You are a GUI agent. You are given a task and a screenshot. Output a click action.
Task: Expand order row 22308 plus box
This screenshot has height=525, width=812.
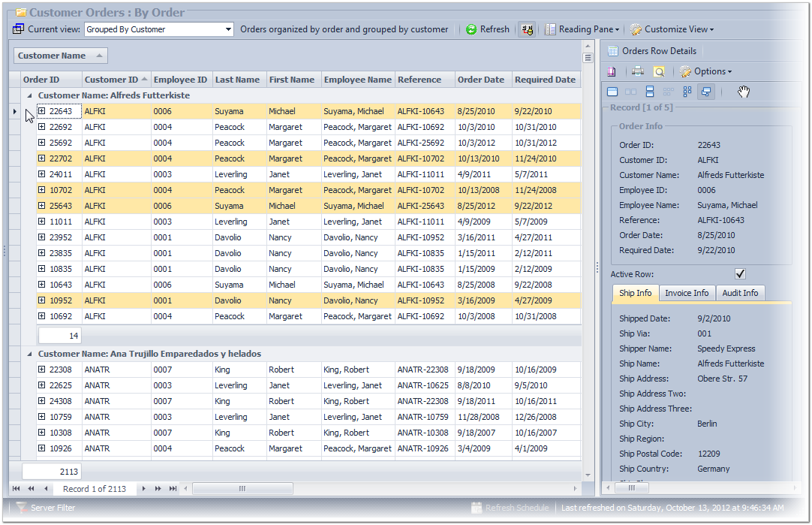point(42,370)
